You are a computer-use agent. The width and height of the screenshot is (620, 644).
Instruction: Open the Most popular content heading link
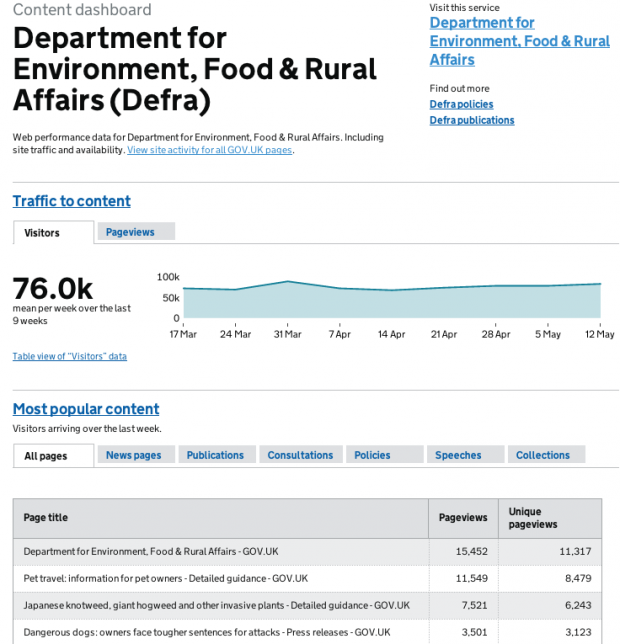point(86,409)
